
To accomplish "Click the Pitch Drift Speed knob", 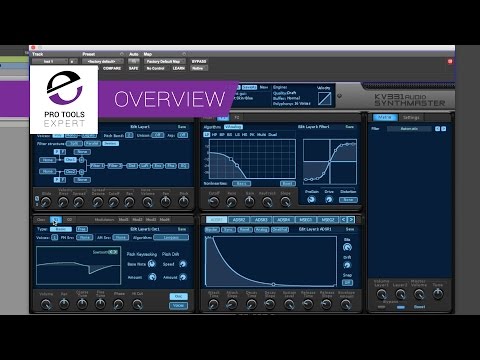I will pyautogui.click(x=183, y=264).
